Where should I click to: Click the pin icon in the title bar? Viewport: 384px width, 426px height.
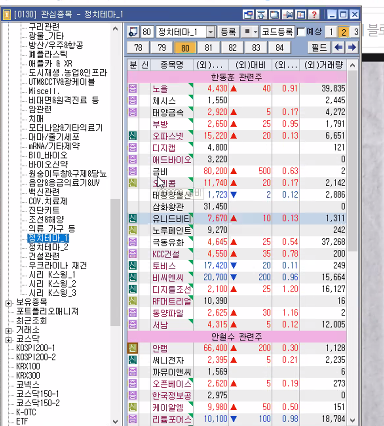[288, 15]
